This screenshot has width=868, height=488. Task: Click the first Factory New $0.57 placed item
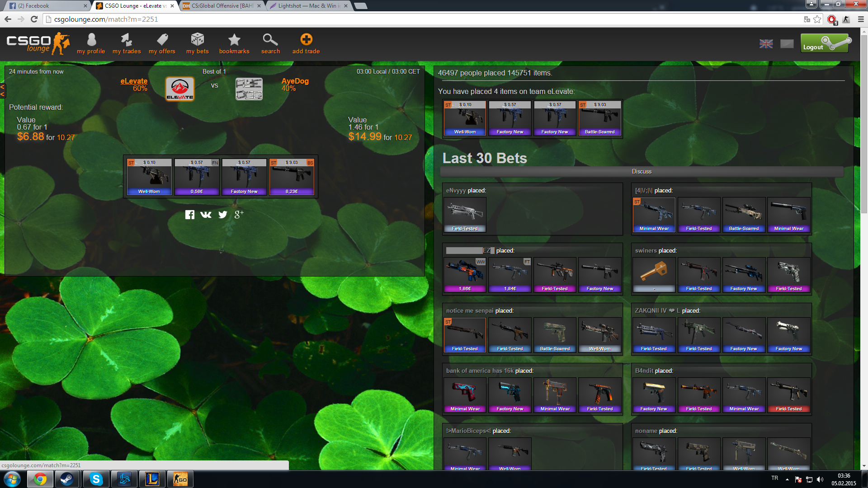pos(510,118)
